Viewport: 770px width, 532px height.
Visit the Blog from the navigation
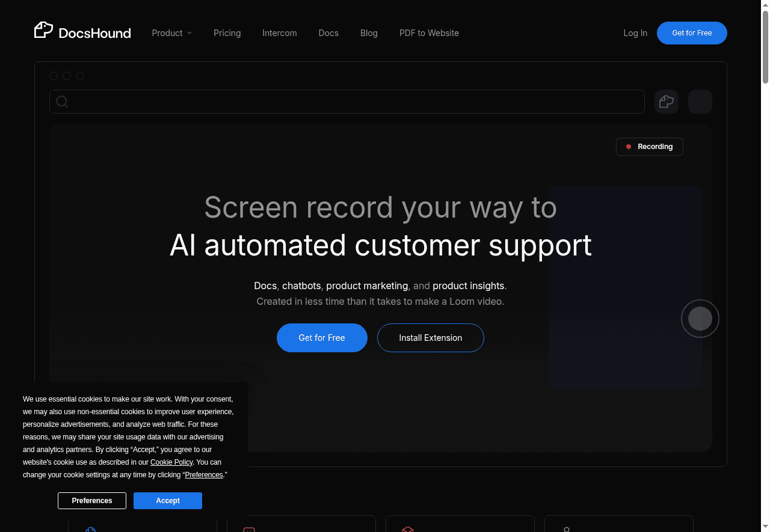pos(369,33)
